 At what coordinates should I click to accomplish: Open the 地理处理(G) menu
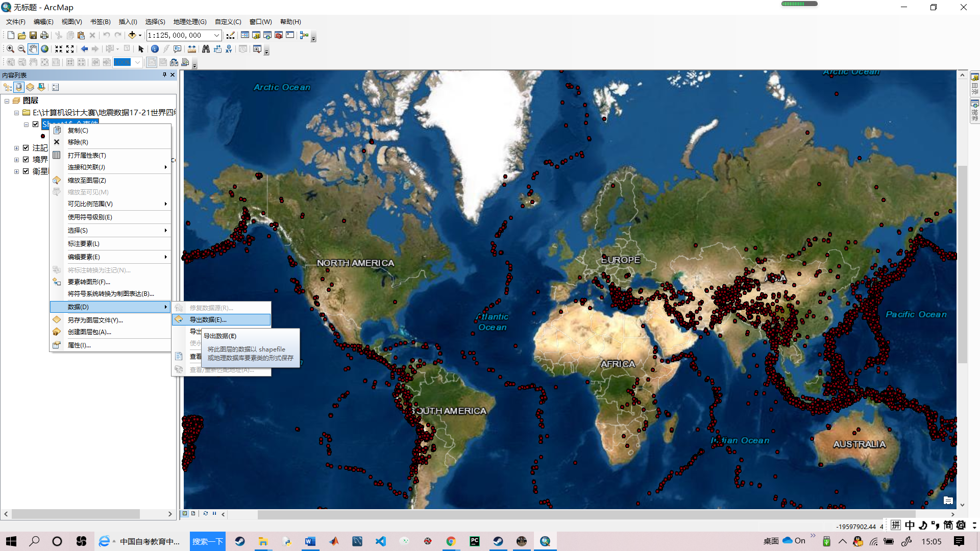click(190, 22)
